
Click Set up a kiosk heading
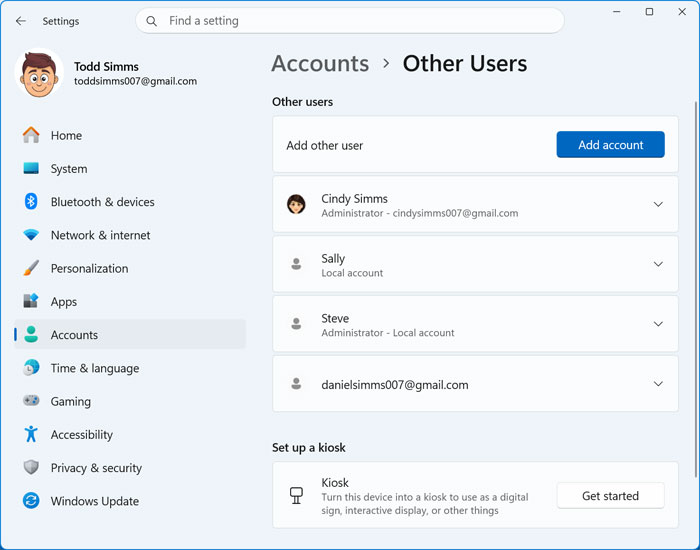pos(308,448)
